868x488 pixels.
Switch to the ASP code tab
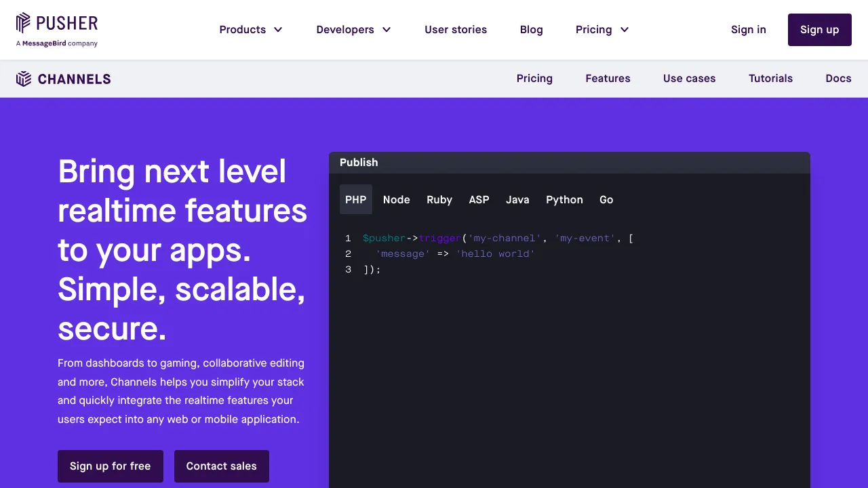pyautogui.click(x=479, y=199)
